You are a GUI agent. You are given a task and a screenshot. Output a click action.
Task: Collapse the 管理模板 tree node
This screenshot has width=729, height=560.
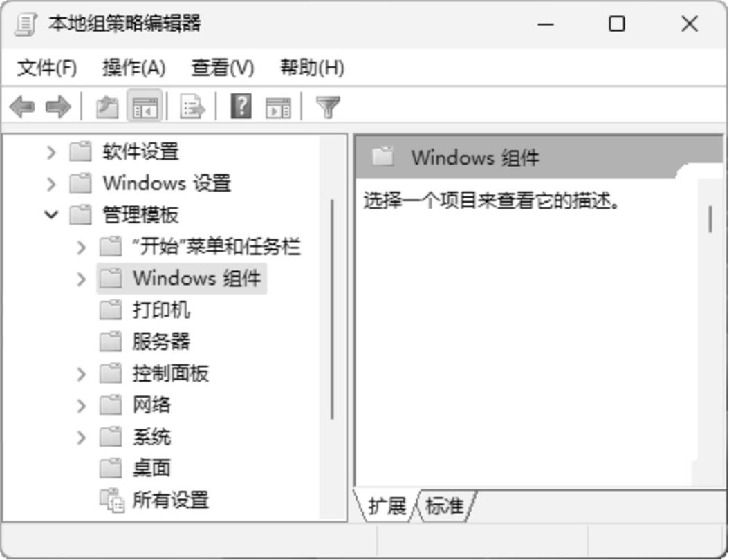coord(51,215)
